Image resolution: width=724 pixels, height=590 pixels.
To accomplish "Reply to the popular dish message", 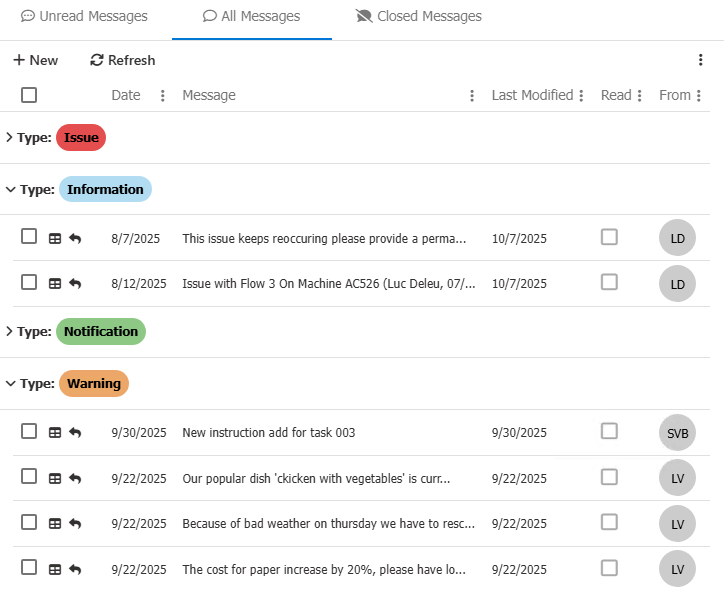I will (75, 479).
